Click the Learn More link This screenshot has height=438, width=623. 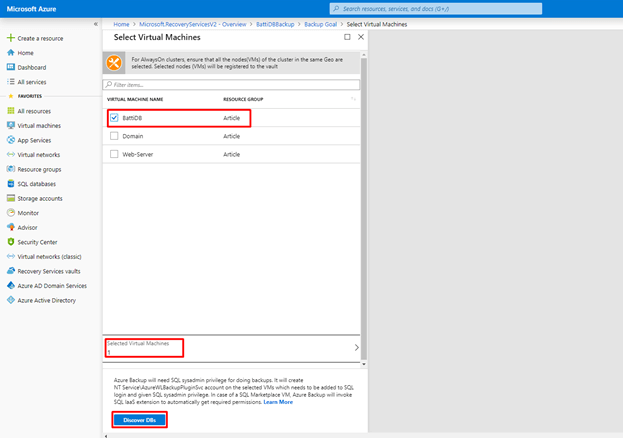click(x=278, y=402)
